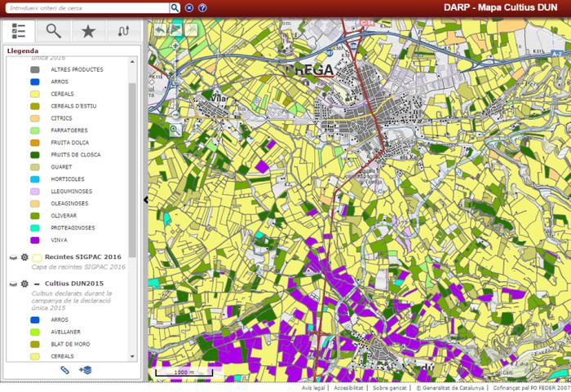The image size is (571, 392).
Task: Collapse the Cultius DUN2015 legend
Action: (x=37, y=284)
